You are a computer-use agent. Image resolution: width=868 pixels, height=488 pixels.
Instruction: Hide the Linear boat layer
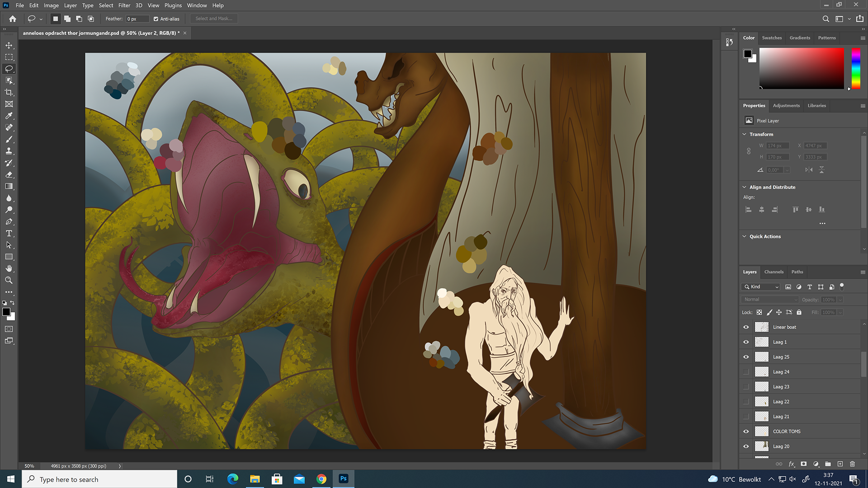746,327
